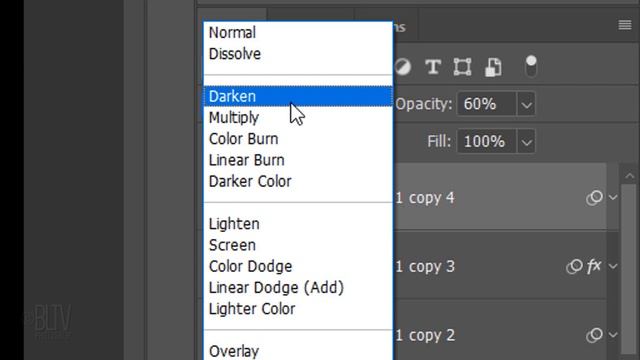640x360 pixels.
Task: Select the 1 copy 4 layer
Action: click(500, 198)
